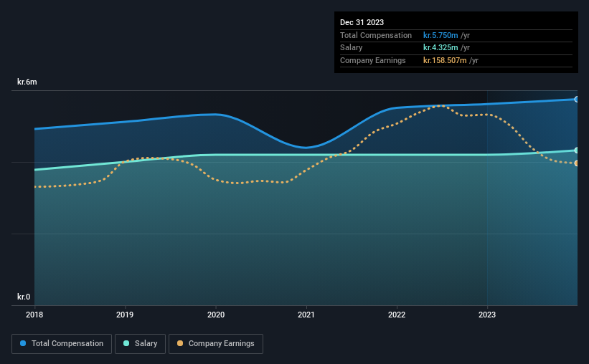Toggle the Salary legend button
The width and height of the screenshot is (589, 364).
[140, 344]
